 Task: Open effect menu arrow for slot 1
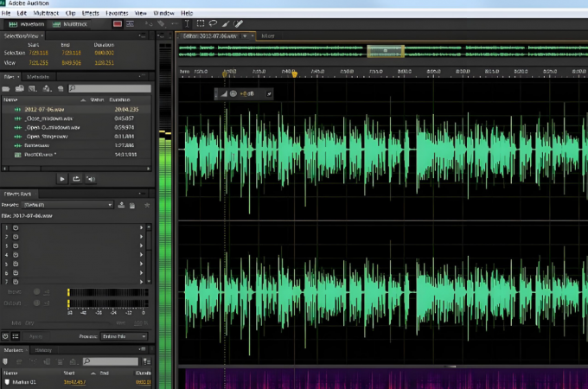click(x=141, y=228)
